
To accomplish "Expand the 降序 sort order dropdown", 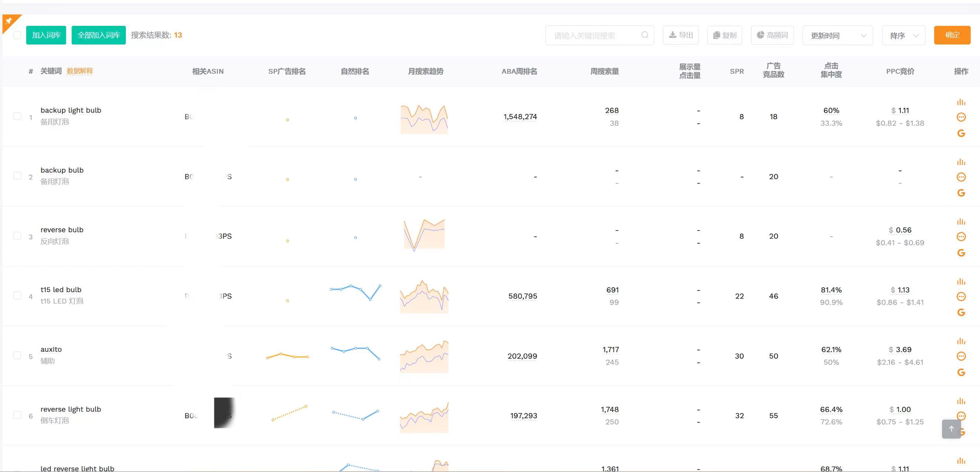I will point(904,35).
